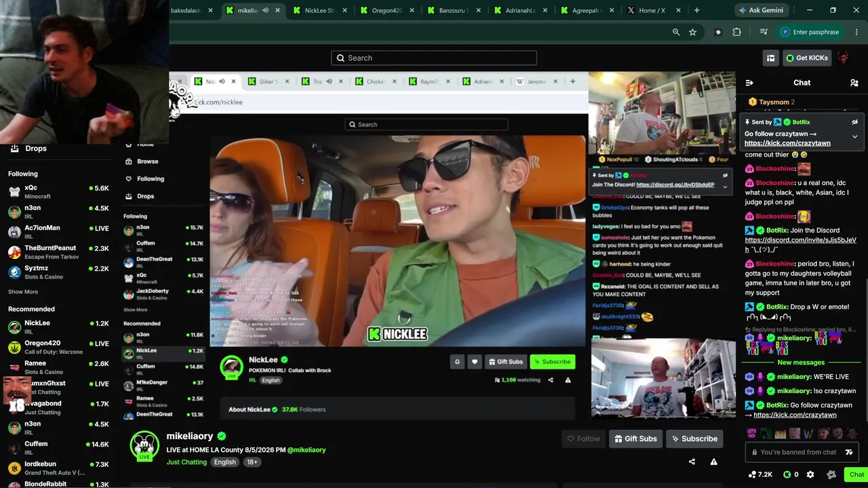Click the inner stream new tab plus

pos(572,81)
